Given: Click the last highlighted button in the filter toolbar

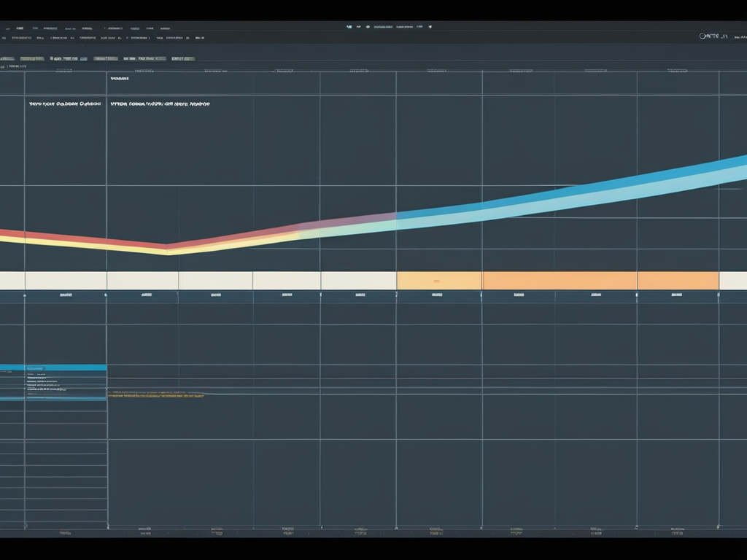Looking at the screenshot, I should 182,58.
